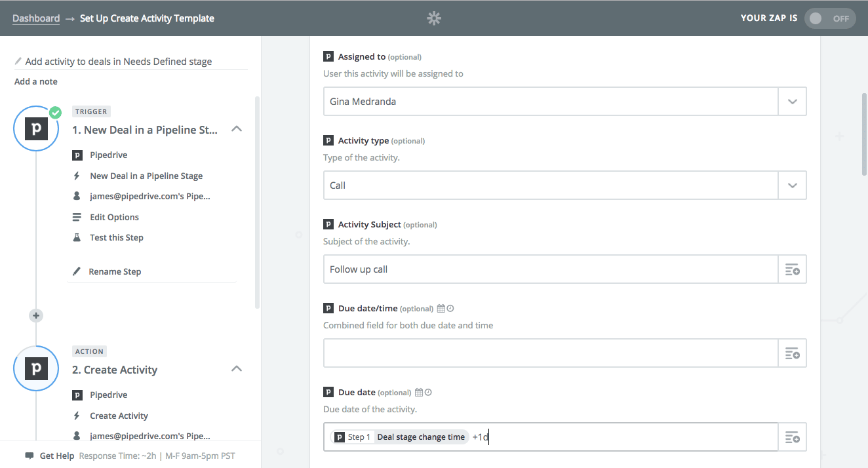The height and width of the screenshot is (468, 868).
Task: Turn the zap ON/OFF switch
Action: (829, 18)
